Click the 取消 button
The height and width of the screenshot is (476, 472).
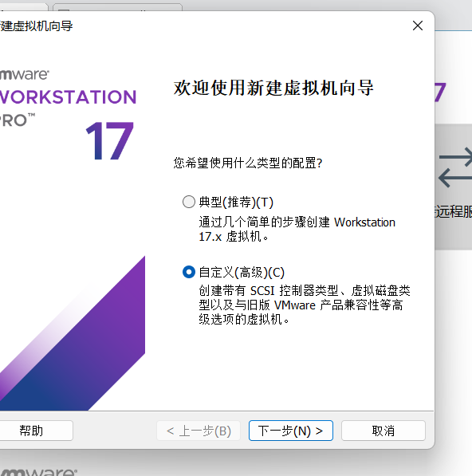pyautogui.click(x=383, y=431)
